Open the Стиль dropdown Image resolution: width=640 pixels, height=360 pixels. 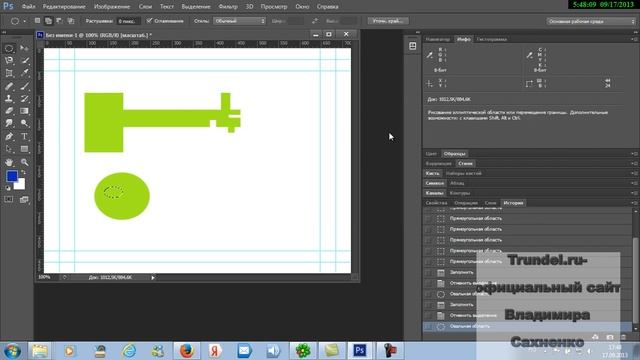click(240, 21)
